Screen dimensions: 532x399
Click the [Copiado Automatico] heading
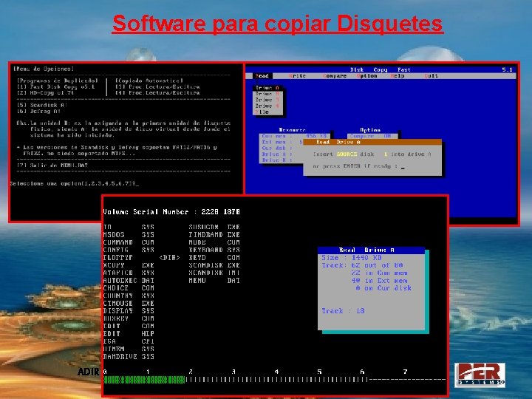click(x=149, y=81)
